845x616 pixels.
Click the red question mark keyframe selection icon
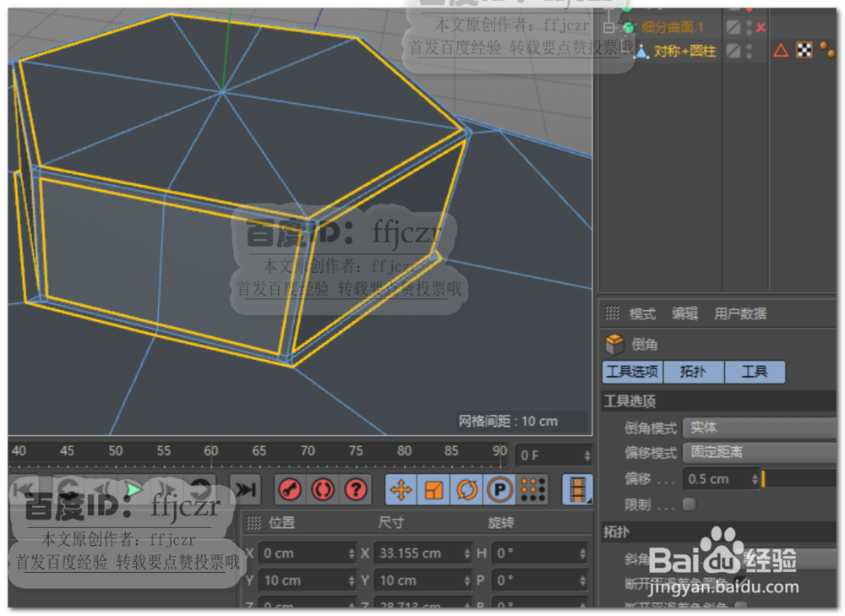[x=356, y=489]
